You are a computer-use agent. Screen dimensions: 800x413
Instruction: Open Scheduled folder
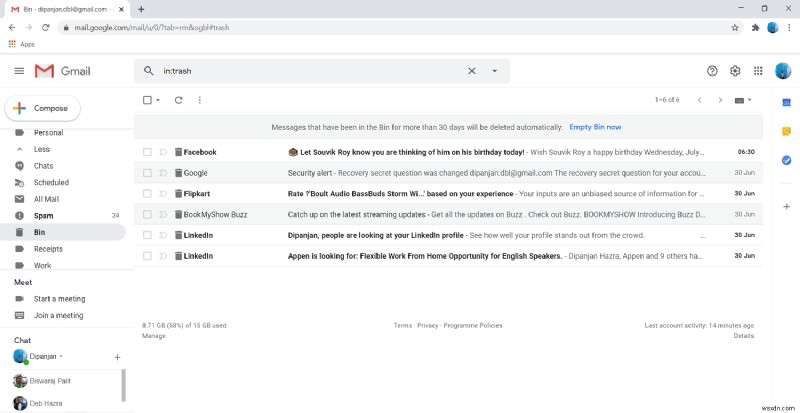point(51,182)
